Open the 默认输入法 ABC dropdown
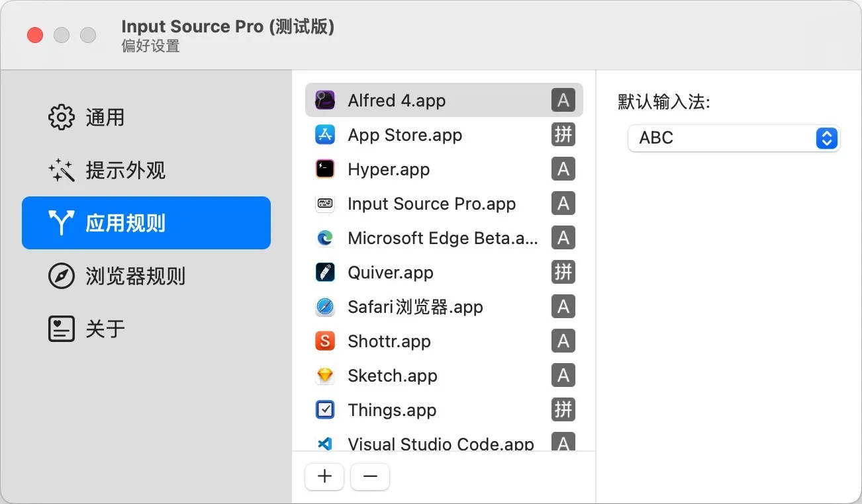The image size is (862, 504). click(734, 138)
